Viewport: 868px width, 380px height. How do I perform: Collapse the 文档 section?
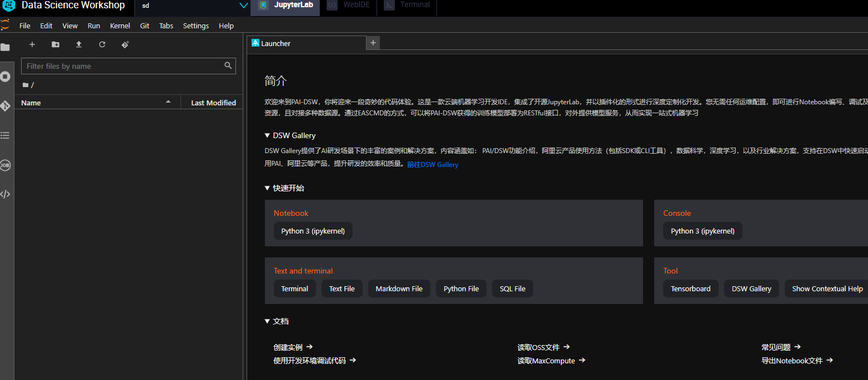click(267, 321)
